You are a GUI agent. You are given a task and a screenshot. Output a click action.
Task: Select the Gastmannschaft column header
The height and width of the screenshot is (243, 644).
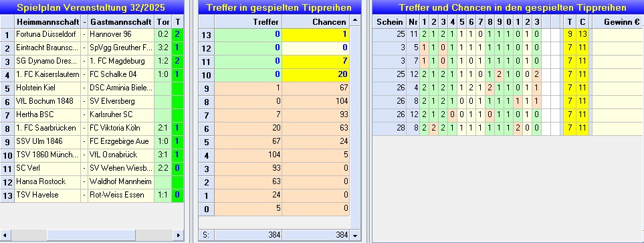coord(121,22)
